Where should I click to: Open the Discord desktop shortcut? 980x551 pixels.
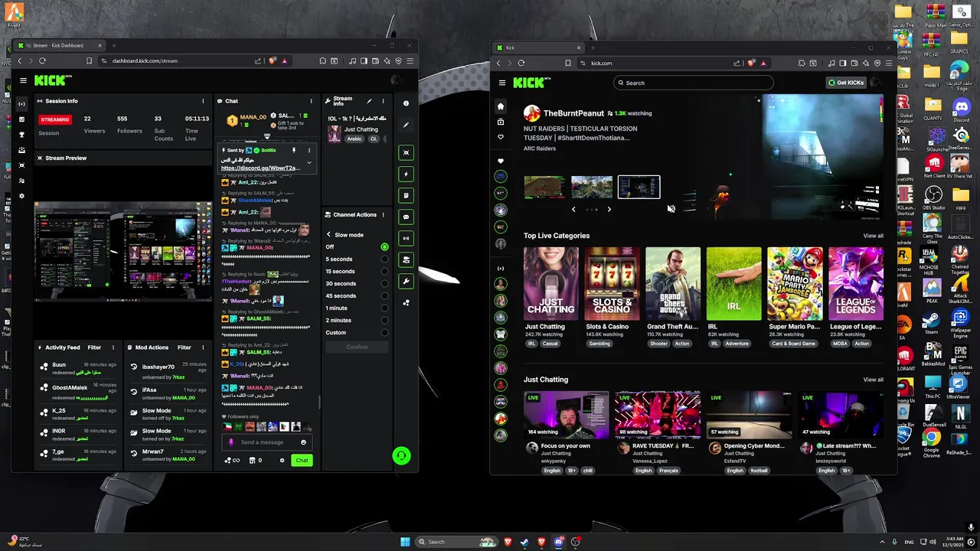[960, 109]
